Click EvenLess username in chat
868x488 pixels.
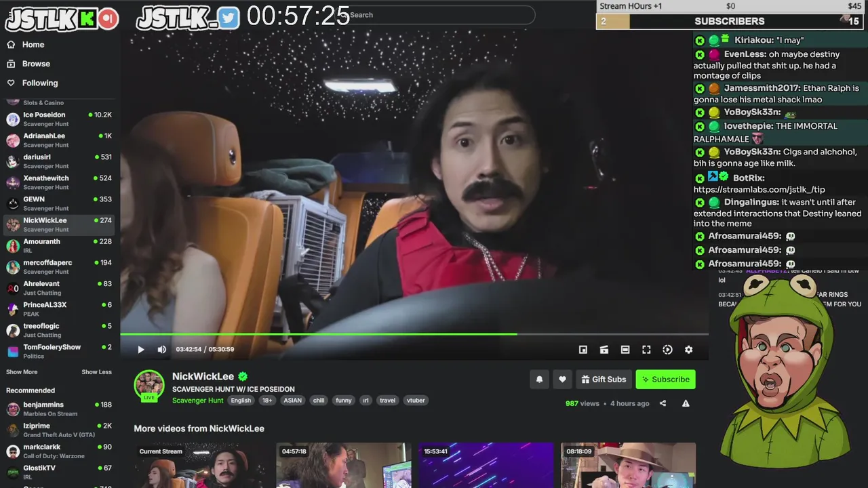pos(744,54)
